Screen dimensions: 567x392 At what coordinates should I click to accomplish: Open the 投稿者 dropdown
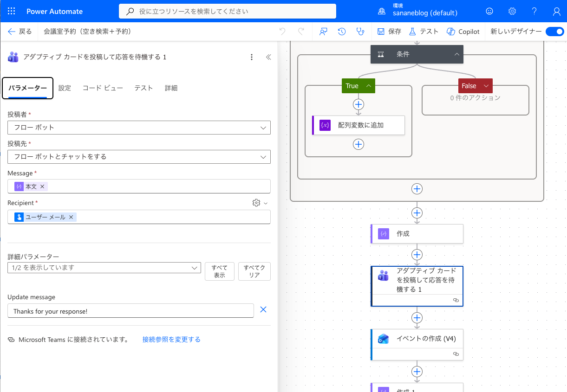click(x=139, y=127)
